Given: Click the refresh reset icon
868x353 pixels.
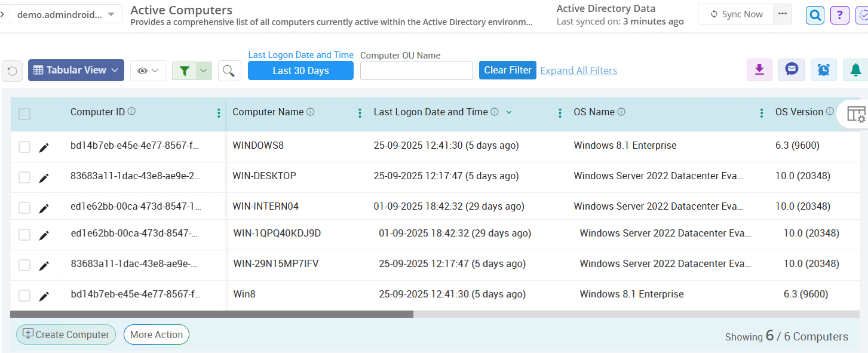Looking at the screenshot, I should [12, 70].
